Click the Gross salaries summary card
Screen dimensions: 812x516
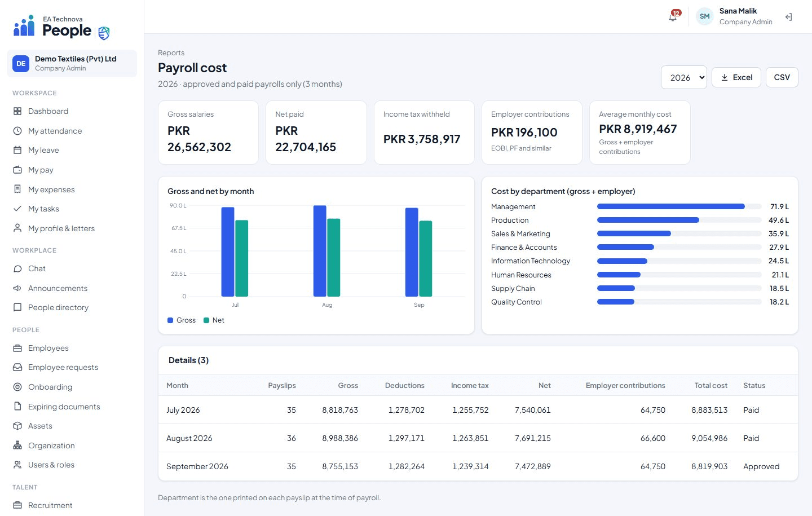click(208, 133)
